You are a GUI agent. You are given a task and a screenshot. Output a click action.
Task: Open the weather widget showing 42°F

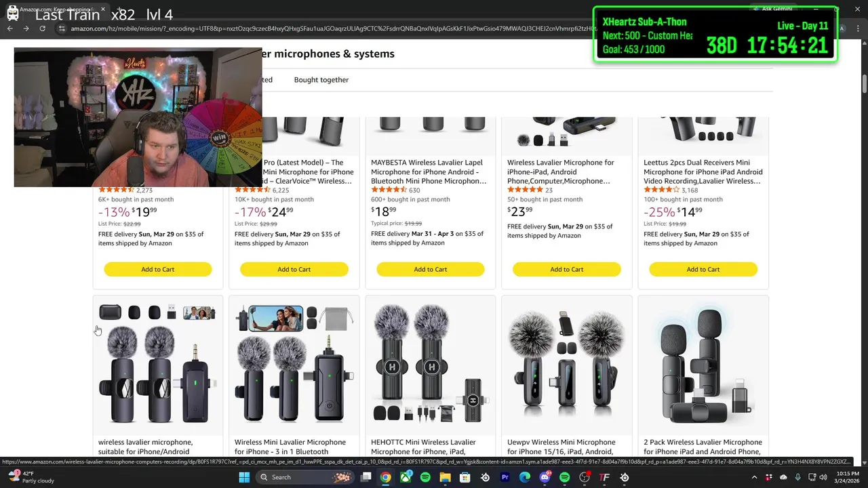pyautogui.click(x=31, y=477)
